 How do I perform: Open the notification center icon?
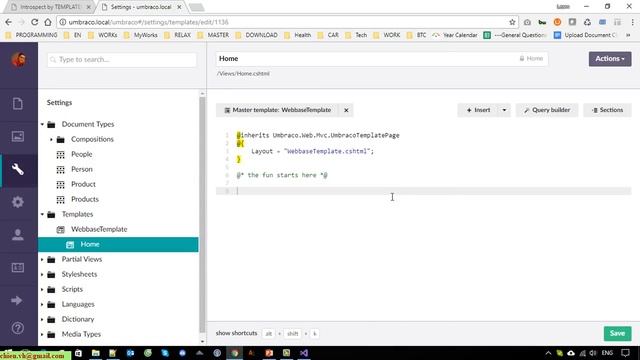625,353
